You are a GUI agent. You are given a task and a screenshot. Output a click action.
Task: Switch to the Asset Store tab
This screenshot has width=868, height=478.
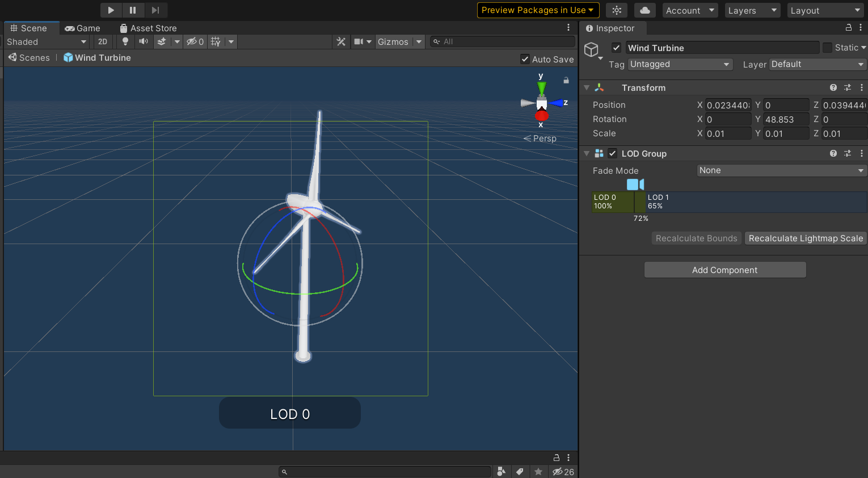click(x=149, y=28)
